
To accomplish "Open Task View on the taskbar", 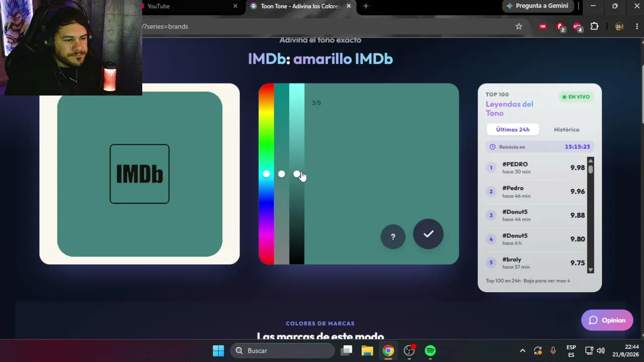I will tap(347, 350).
